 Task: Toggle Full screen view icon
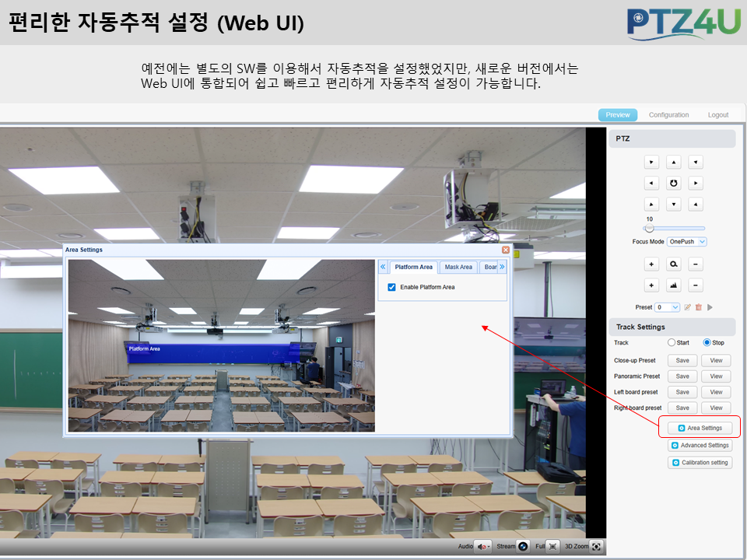coord(552,546)
